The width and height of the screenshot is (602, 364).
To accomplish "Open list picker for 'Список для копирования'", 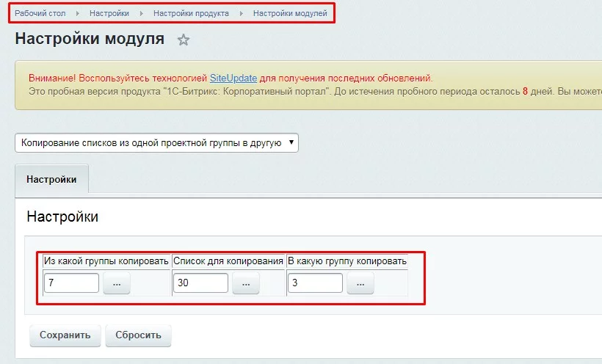I will [x=245, y=283].
